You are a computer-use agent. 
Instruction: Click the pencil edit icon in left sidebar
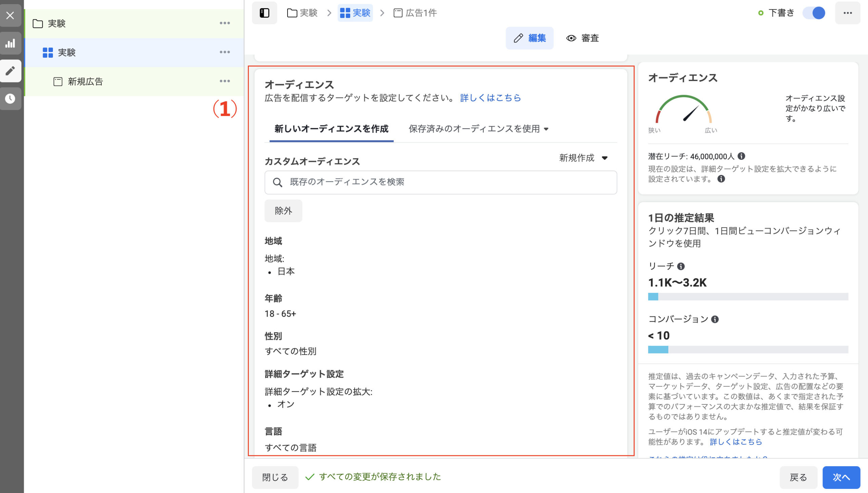10,71
